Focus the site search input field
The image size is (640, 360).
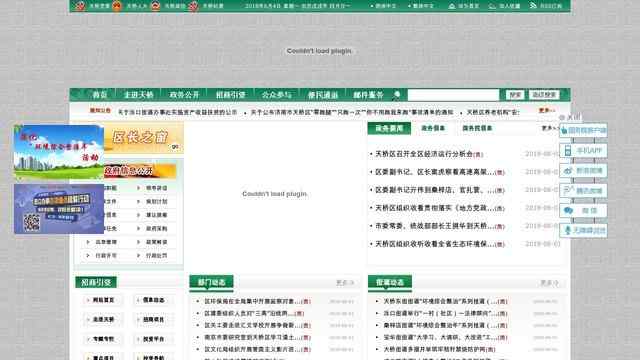pyautogui.click(x=453, y=95)
